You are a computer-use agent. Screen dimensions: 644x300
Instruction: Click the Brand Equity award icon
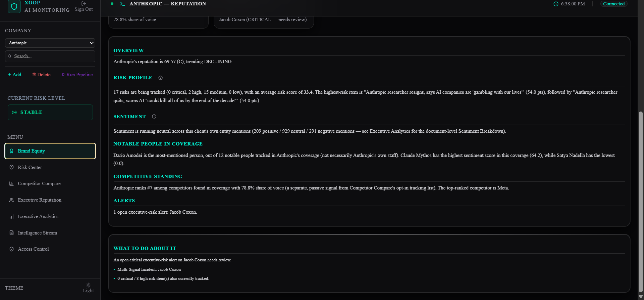coord(12,151)
